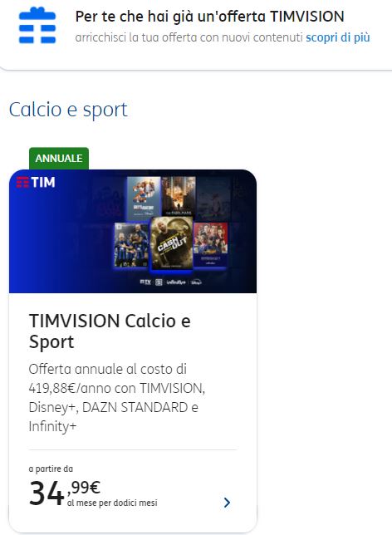Click the 'Calcio e sport' section heading
Viewport: 392px width, 535px height.
(68, 110)
